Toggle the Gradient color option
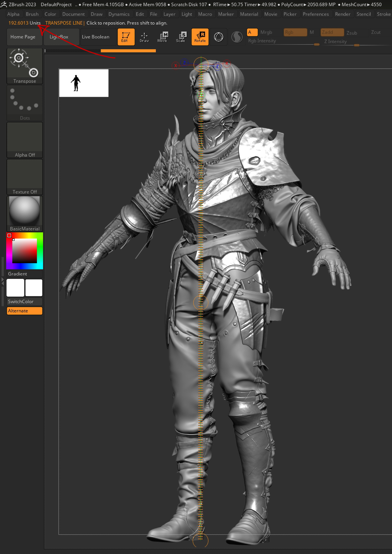392x554 pixels. [25, 274]
